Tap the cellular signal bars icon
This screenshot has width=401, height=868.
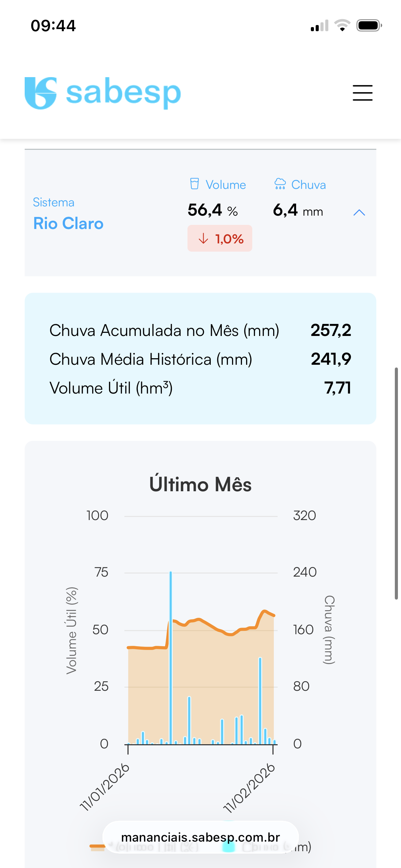(x=319, y=26)
